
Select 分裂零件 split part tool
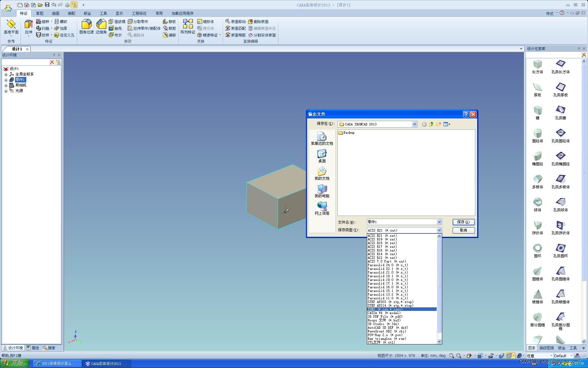[x=138, y=21]
